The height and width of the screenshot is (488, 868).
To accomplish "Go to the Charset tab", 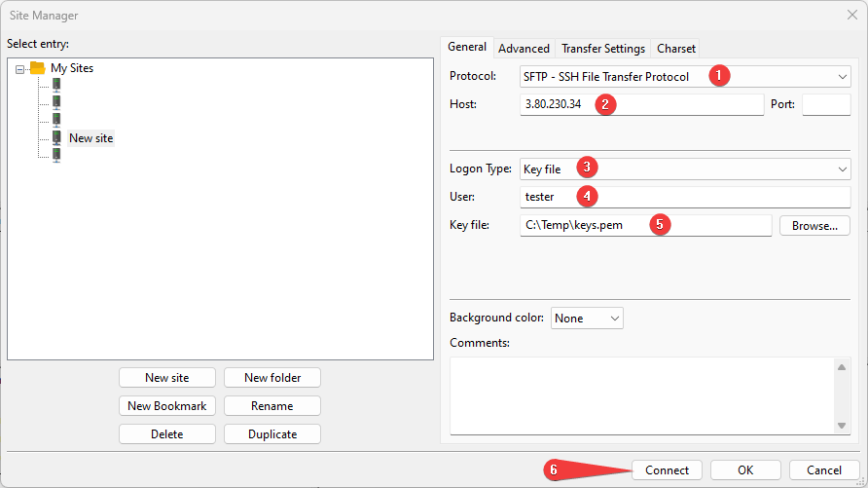I will pyautogui.click(x=675, y=49).
